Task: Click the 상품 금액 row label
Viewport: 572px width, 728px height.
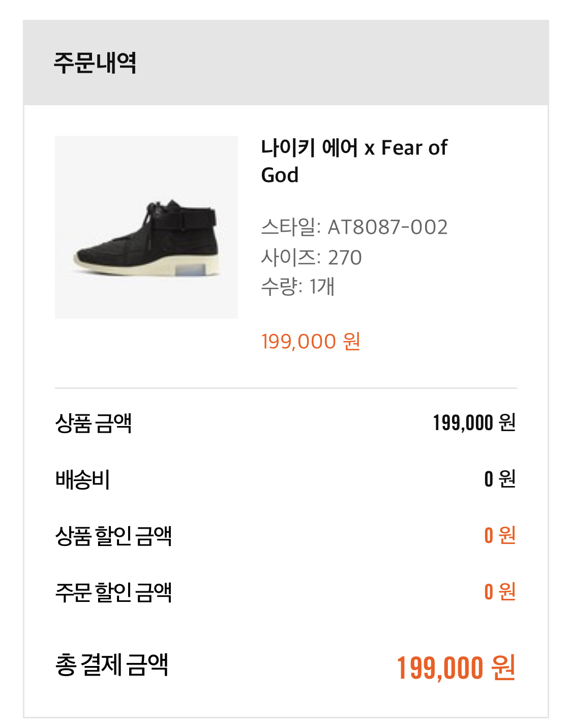Action: [94, 423]
